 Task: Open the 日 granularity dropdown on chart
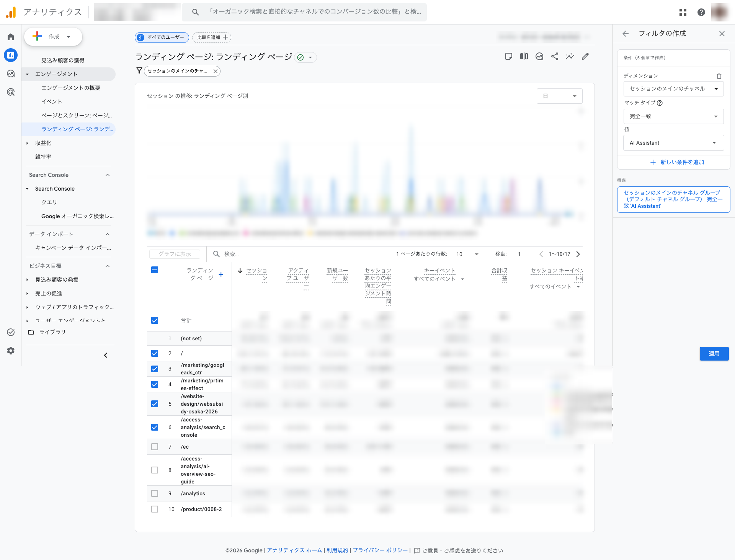559,96
